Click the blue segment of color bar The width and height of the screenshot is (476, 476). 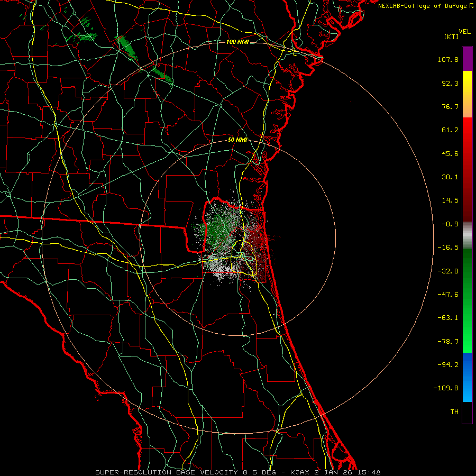(467, 377)
